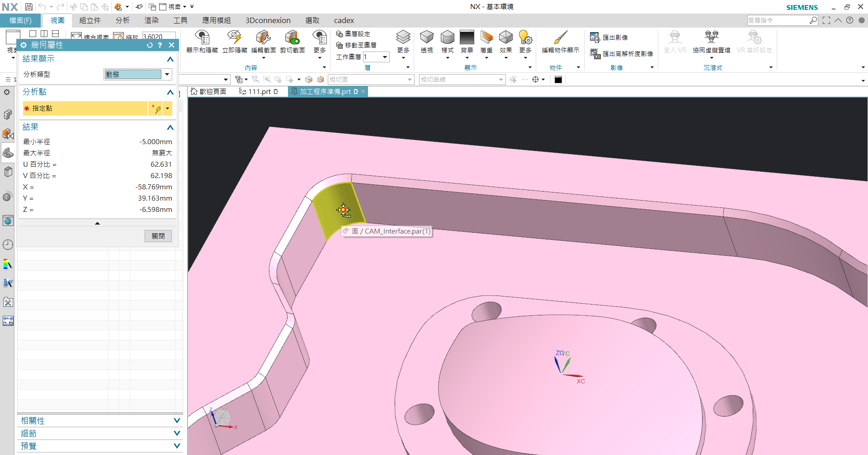Switch to the 渲染 ribbon tab

(x=151, y=20)
